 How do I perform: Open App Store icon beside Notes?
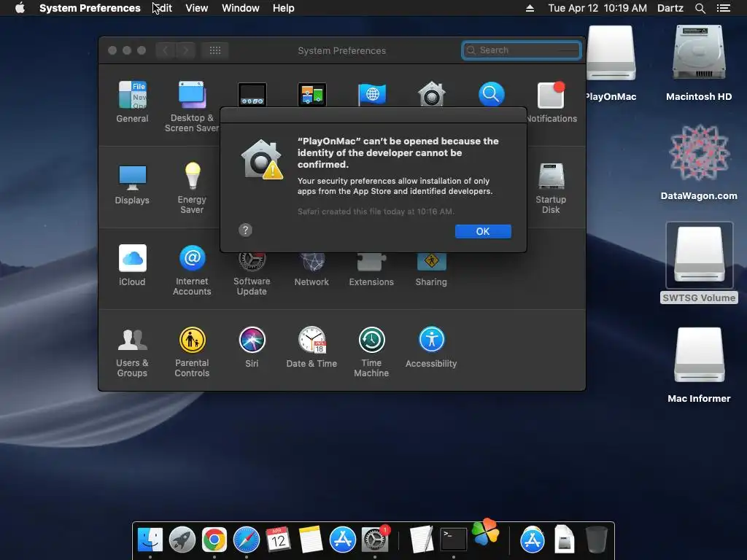click(x=343, y=540)
